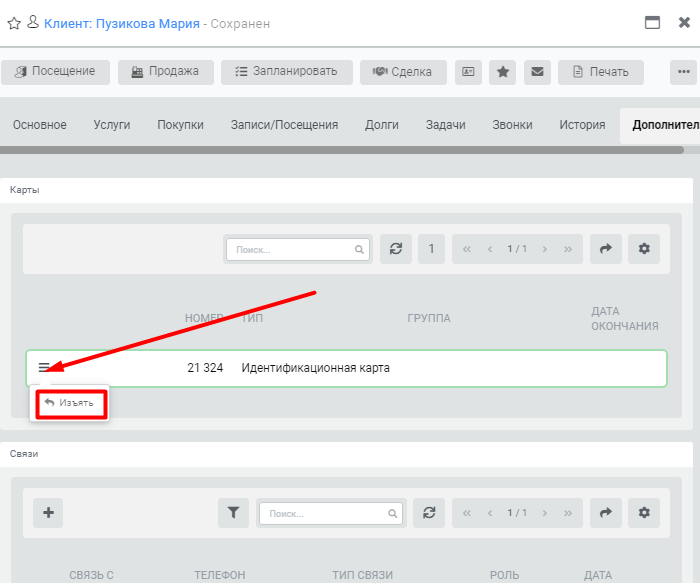Viewport: 700px width, 583px height.
Task: Open the filter funnel in Связи
Action: coord(233,512)
